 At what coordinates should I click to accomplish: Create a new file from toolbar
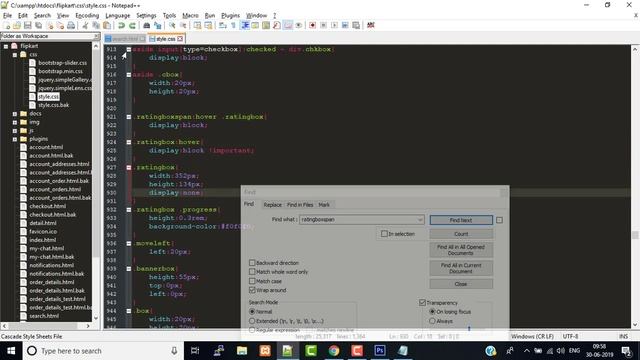tap(7, 25)
